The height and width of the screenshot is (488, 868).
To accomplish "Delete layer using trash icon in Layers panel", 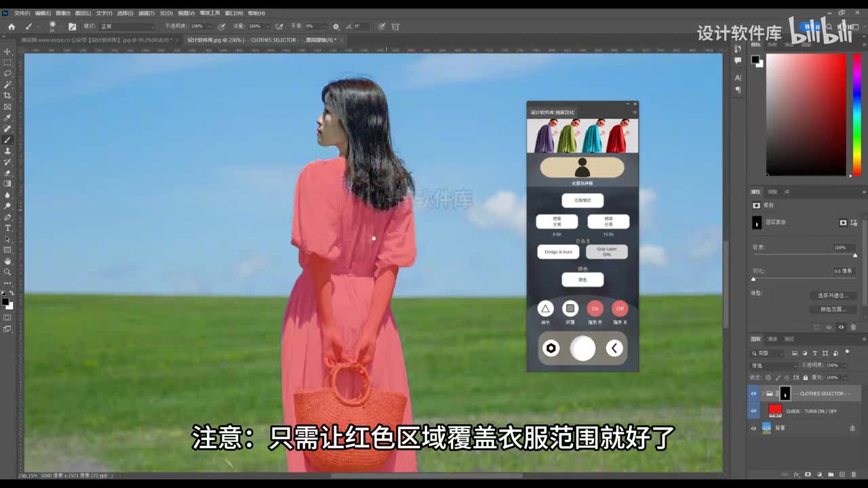I will (x=852, y=474).
